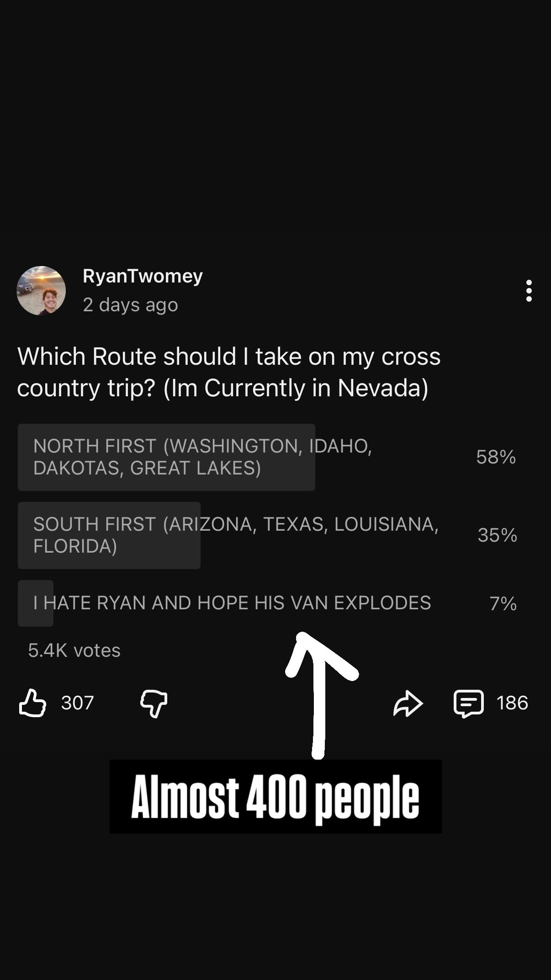Screen dimensions: 551x980
Task: Vote for the South First poll option
Action: click(235, 535)
